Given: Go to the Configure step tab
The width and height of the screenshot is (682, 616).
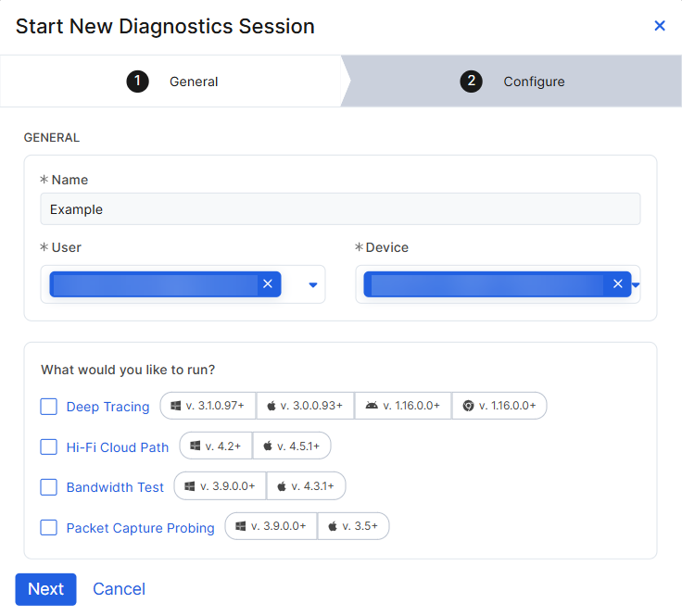Looking at the screenshot, I should point(512,82).
